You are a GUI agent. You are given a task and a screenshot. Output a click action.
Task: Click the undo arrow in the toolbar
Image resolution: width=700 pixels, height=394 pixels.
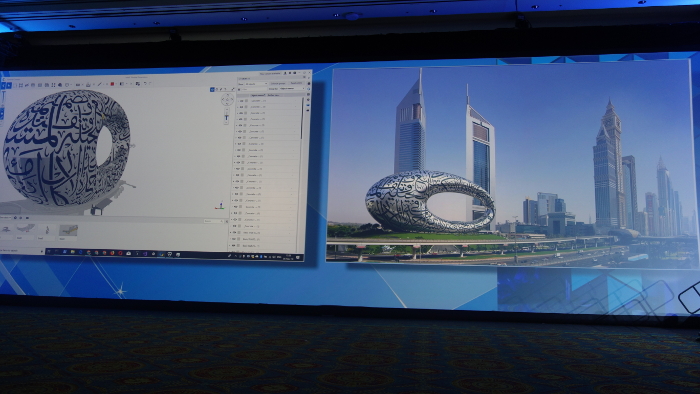145,83
